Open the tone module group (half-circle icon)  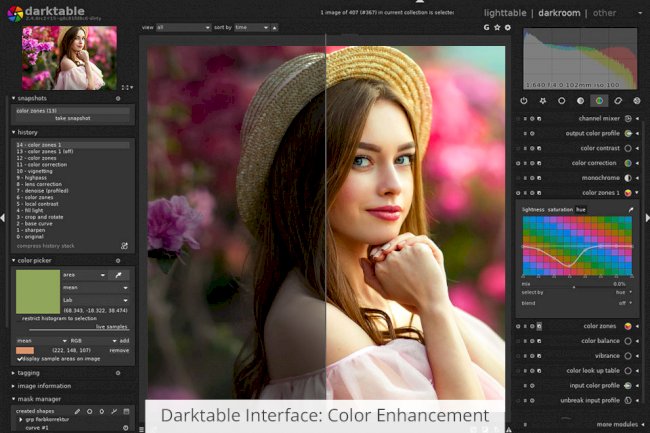pyautogui.click(x=580, y=101)
